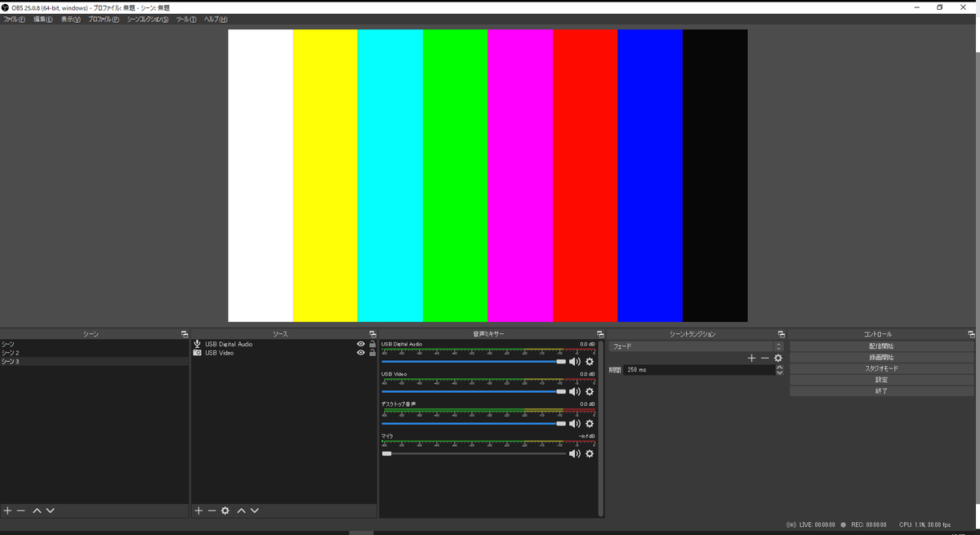The height and width of the screenshot is (535, 980).
Task: Click the REC status dot icon
Action: pyautogui.click(x=844, y=525)
